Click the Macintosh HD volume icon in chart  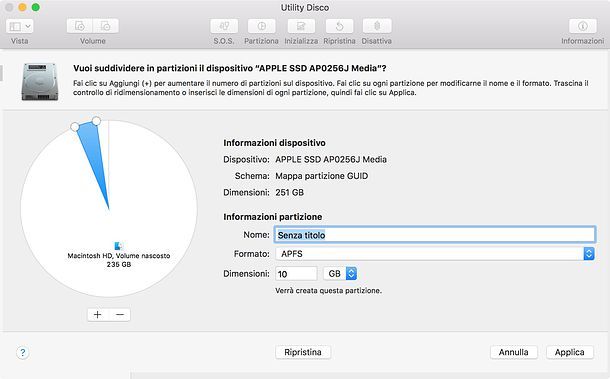click(x=119, y=246)
